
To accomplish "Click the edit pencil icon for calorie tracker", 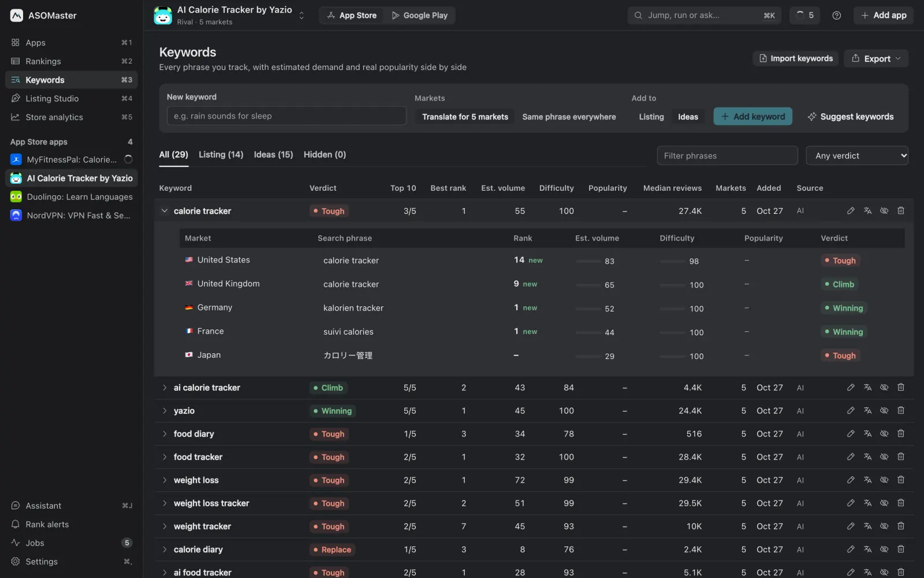I will [x=851, y=211].
